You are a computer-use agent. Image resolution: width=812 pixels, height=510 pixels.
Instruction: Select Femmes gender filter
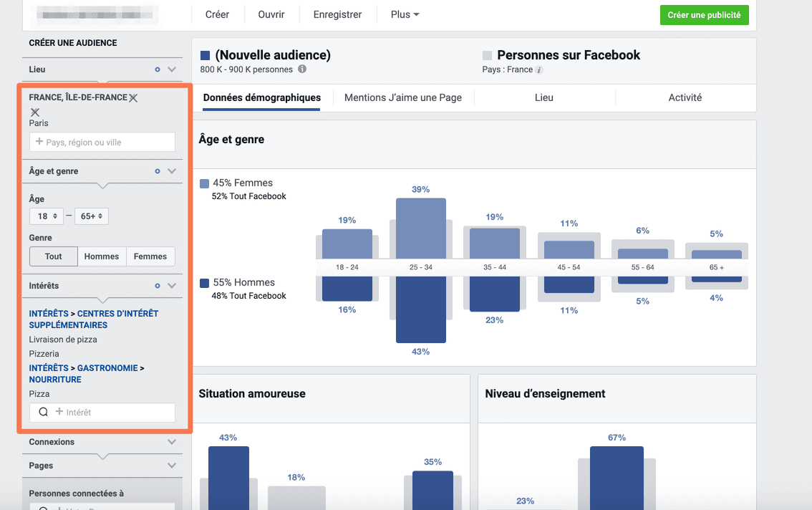click(x=150, y=256)
